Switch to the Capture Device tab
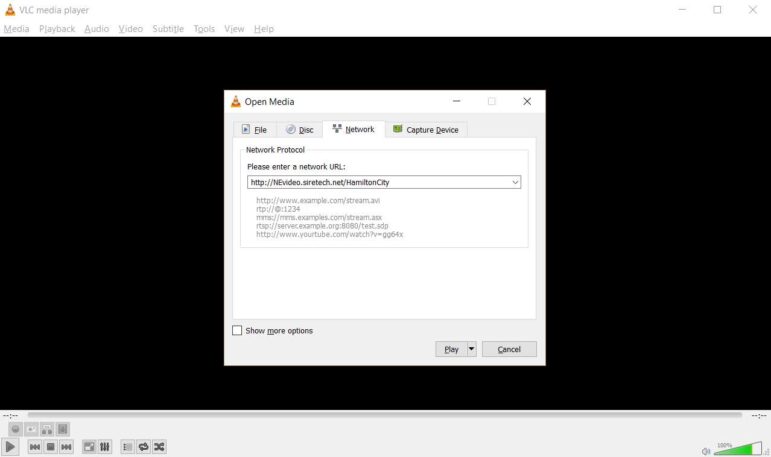Image resolution: width=771 pixels, height=457 pixels. coord(426,129)
